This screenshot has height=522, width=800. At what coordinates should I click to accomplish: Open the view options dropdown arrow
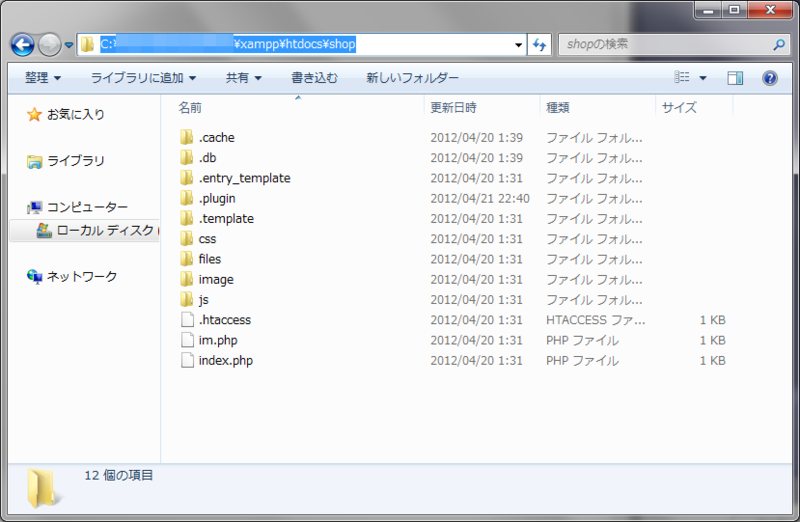tap(703, 78)
